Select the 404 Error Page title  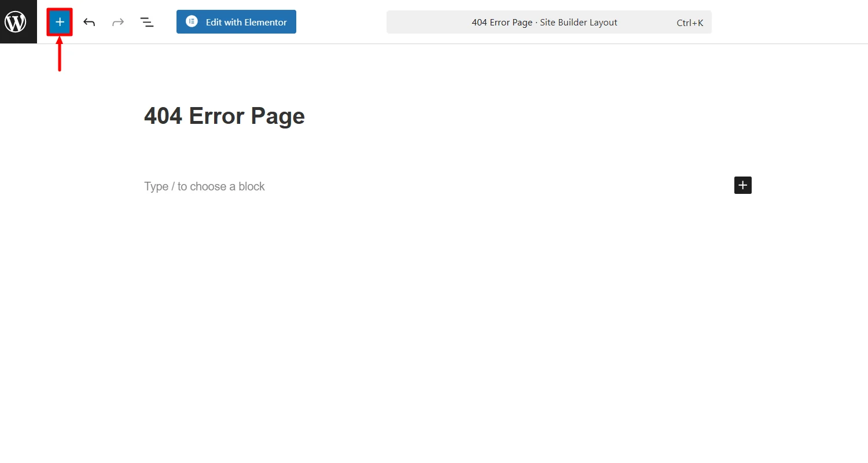(x=225, y=116)
